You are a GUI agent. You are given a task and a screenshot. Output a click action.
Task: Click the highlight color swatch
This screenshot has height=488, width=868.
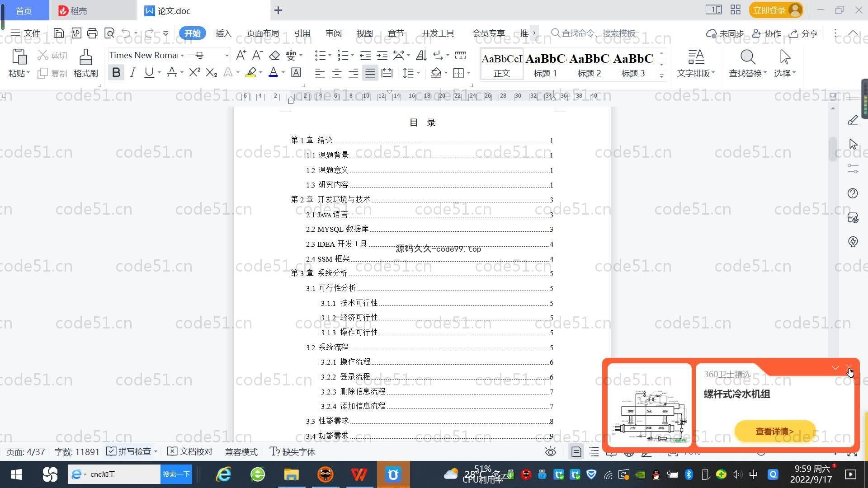click(x=251, y=72)
